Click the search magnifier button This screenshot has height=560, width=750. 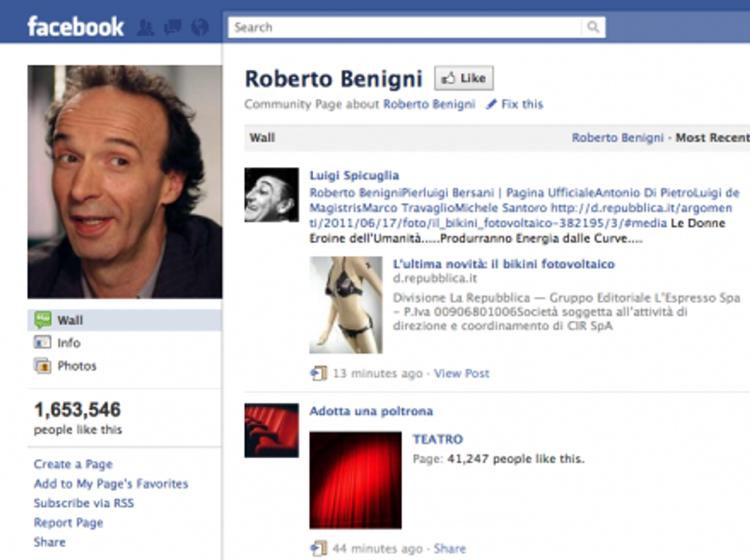coord(593,27)
